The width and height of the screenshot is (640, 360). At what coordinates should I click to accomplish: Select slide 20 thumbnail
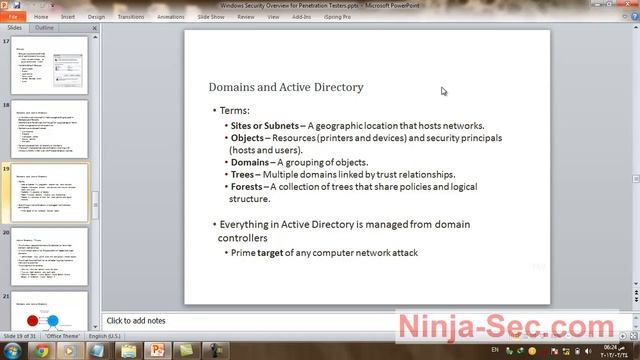coord(49,257)
